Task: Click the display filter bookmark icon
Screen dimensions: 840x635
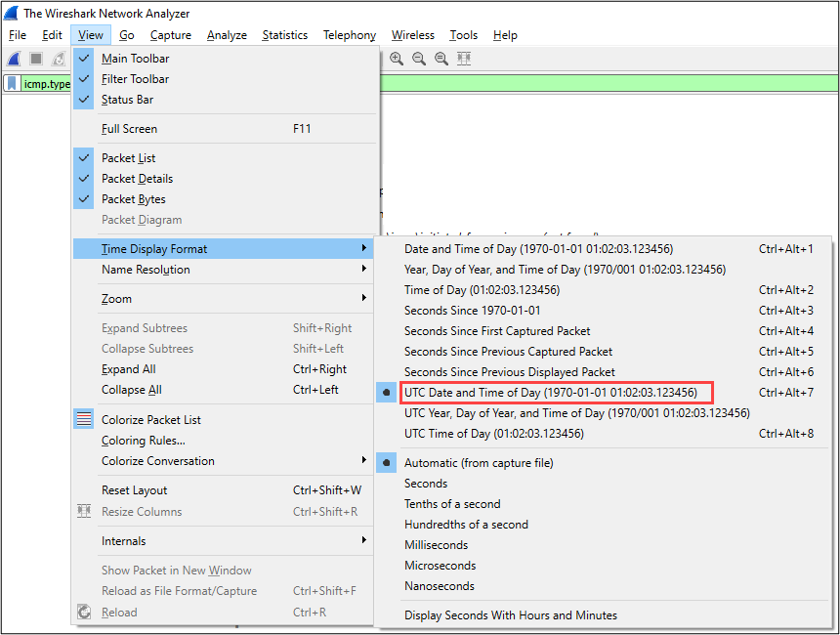Action: click(x=12, y=84)
